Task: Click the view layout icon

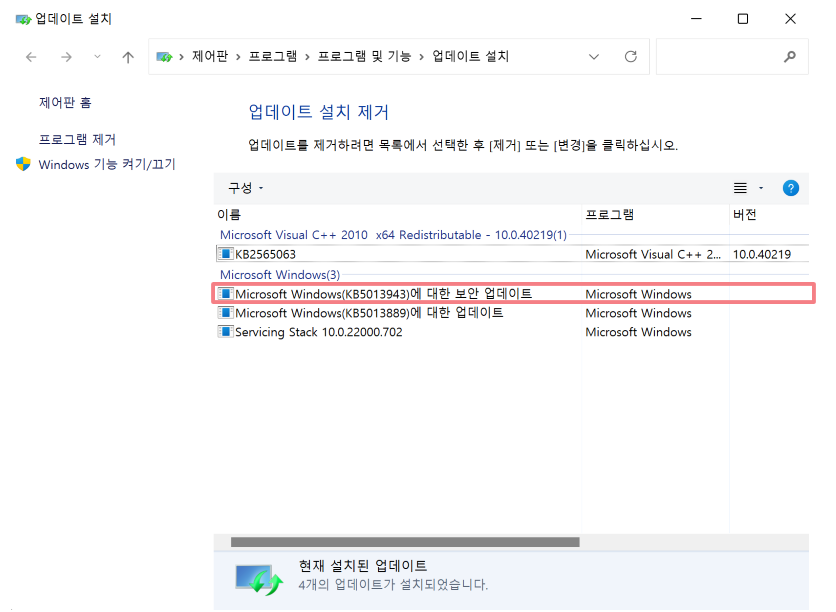Action: coord(740,188)
